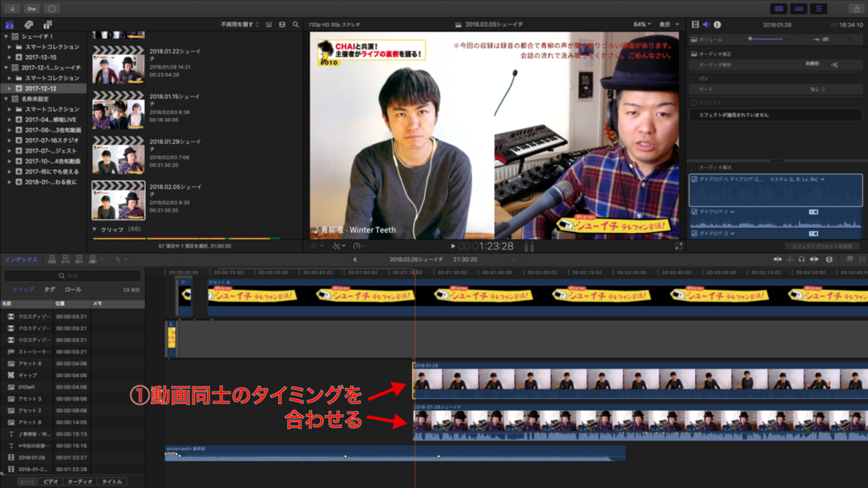Open the 不採用を隠す filter dropdown
The image size is (868, 488).
[240, 25]
